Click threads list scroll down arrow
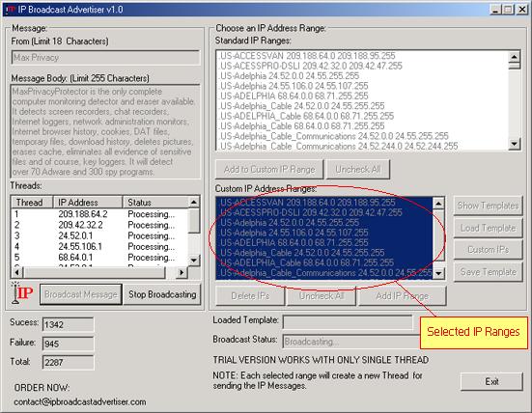This screenshot has width=532, height=413. pyautogui.click(x=194, y=261)
